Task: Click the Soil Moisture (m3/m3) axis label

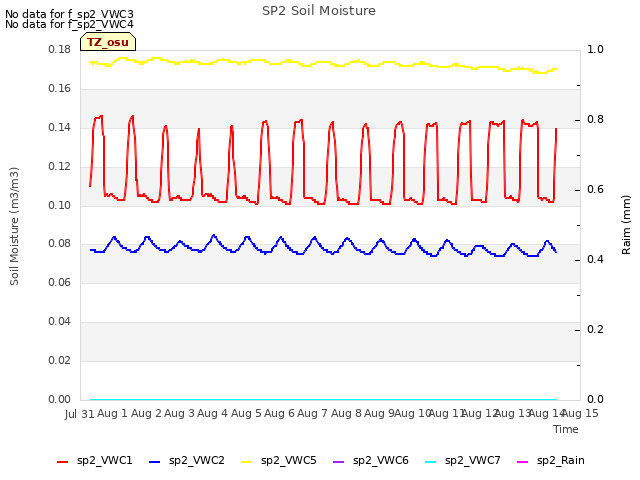Action: [14, 226]
